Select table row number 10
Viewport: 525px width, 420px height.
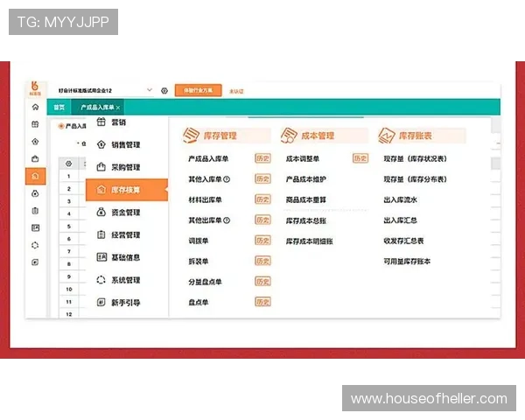[x=68, y=289]
